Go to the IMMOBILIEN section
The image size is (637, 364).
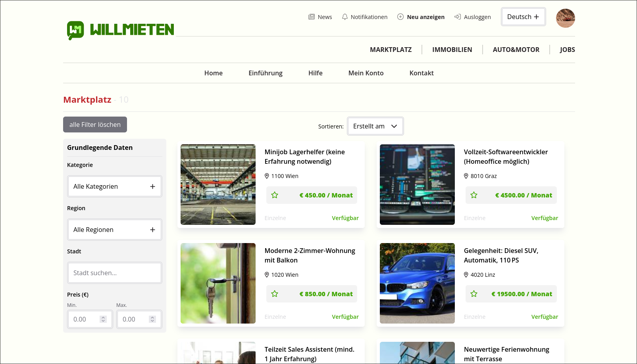[x=452, y=50]
